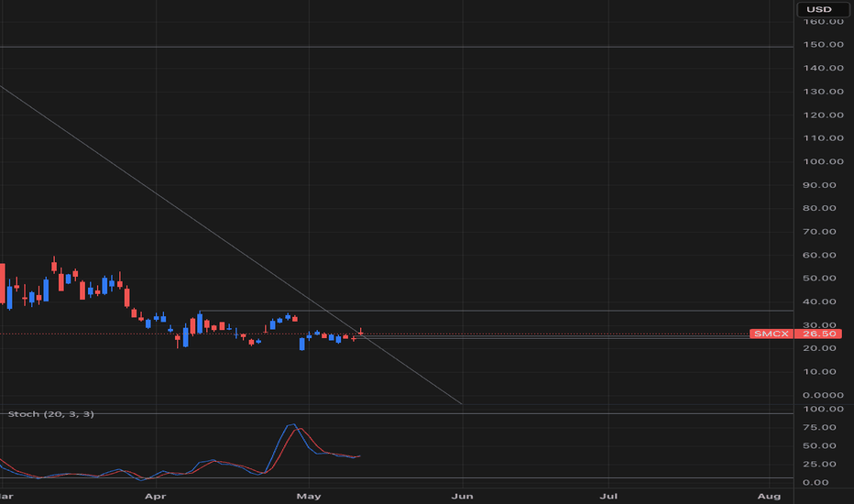Click the Jun label on time axis
The width and height of the screenshot is (854, 504).
click(x=463, y=497)
